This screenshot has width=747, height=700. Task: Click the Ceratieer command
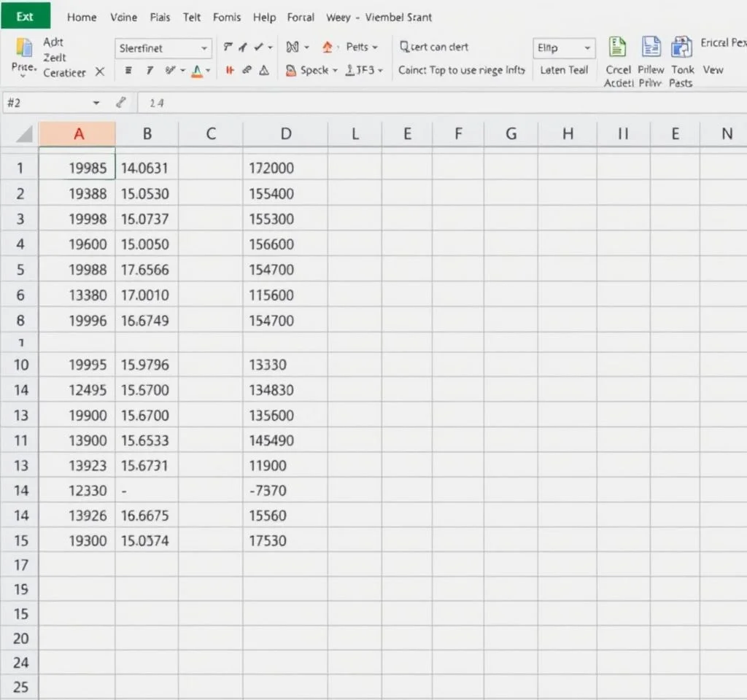64,72
